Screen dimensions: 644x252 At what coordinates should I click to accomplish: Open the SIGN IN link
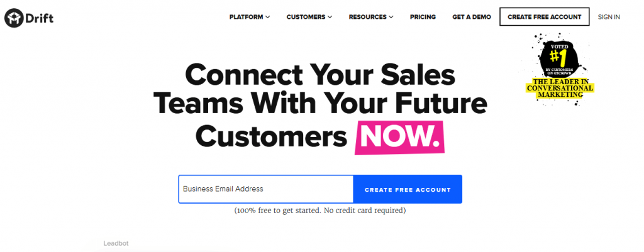coord(609,17)
